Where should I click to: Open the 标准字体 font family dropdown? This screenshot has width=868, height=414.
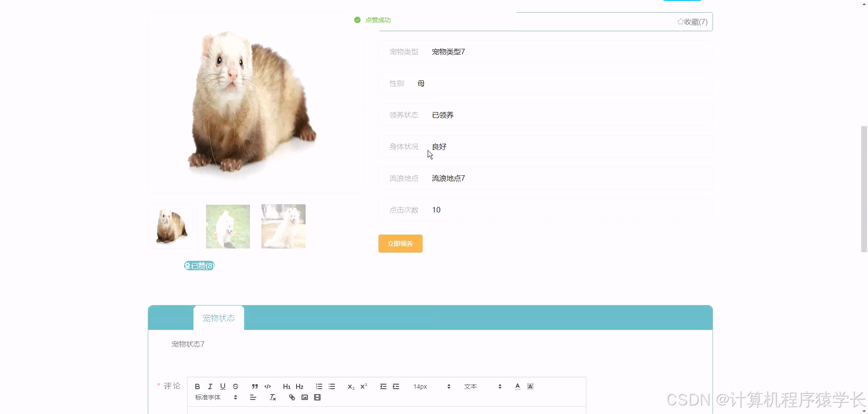215,397
